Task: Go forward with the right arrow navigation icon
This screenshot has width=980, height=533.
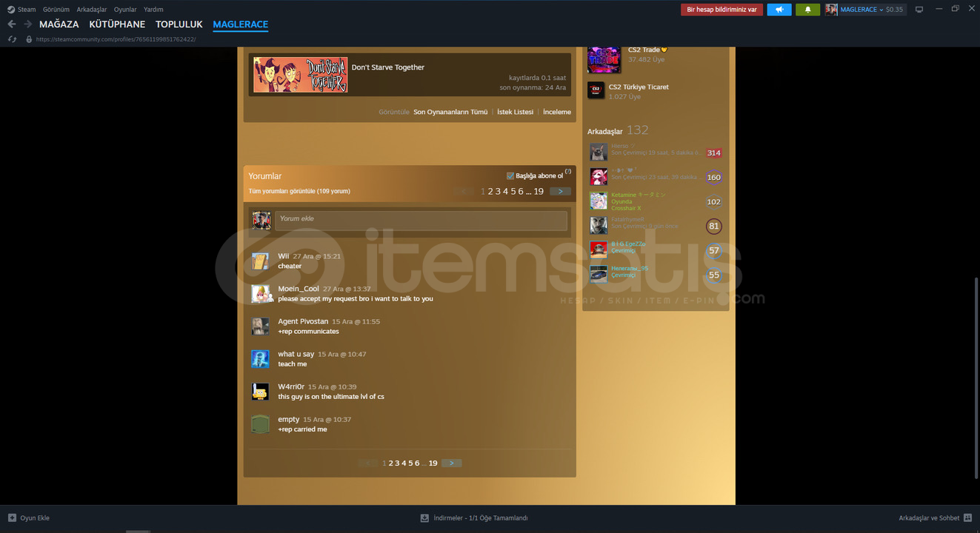Action: point(27,24)
